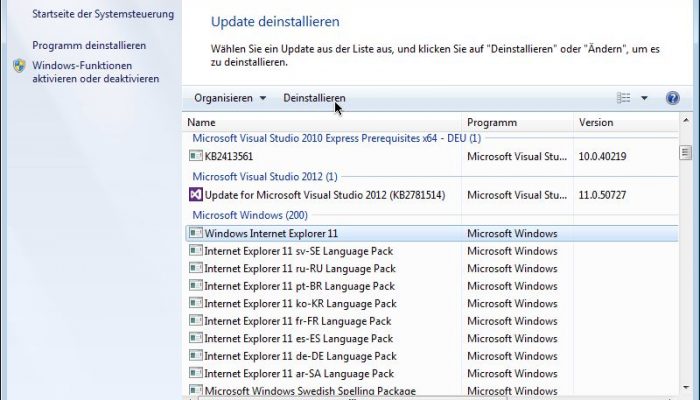Screen dimensions: 700x400
Task: Open the help button with question mark
Action: coord(672,98)
